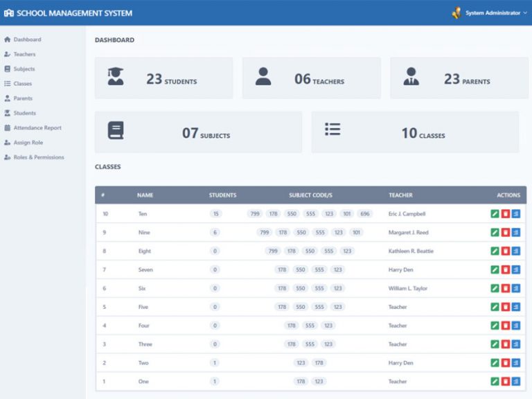
Task: Click the Name column header
Action: click(145, 195)
